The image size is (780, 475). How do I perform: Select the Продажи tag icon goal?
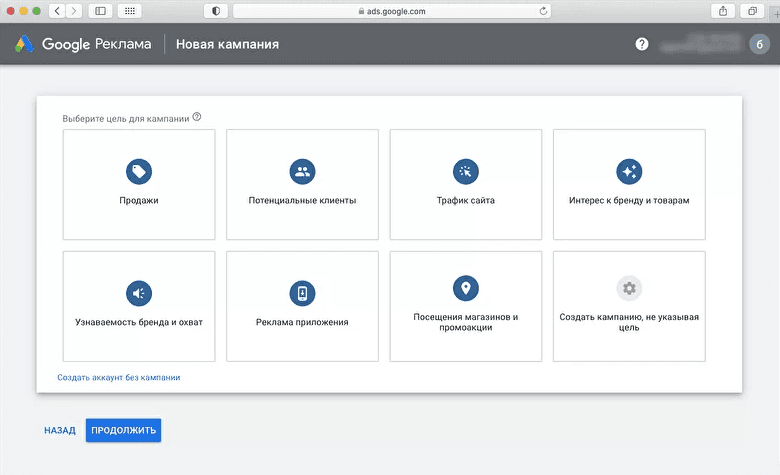pyautogui.click(x=139, y=172)
